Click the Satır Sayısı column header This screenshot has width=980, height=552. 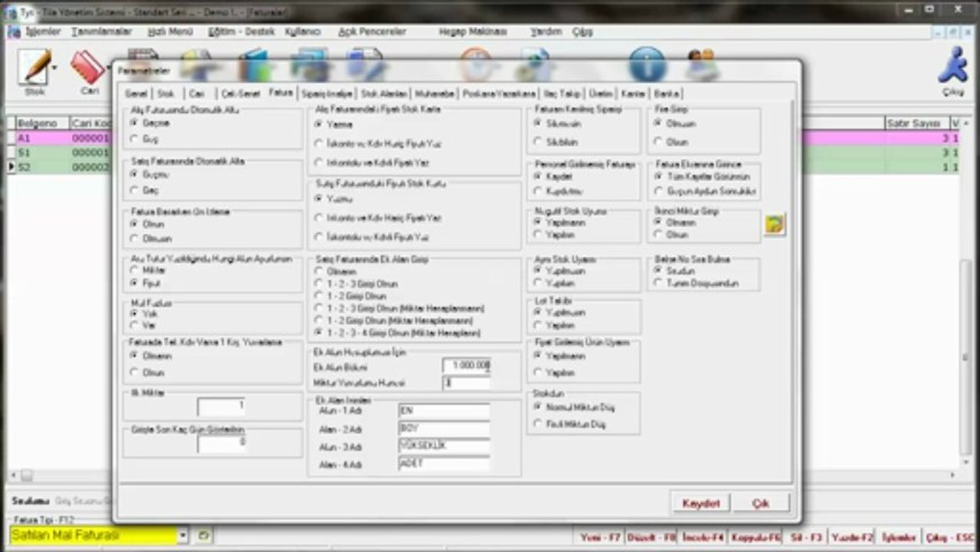pyautogui.click(x=917, y=123)
